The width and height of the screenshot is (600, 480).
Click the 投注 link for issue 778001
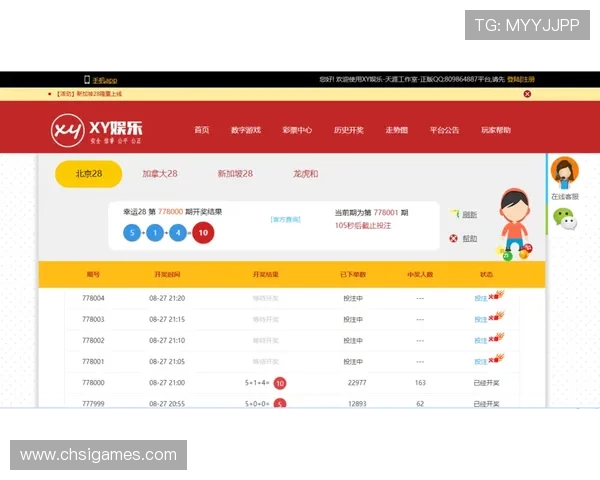click(x=481, y=361)
